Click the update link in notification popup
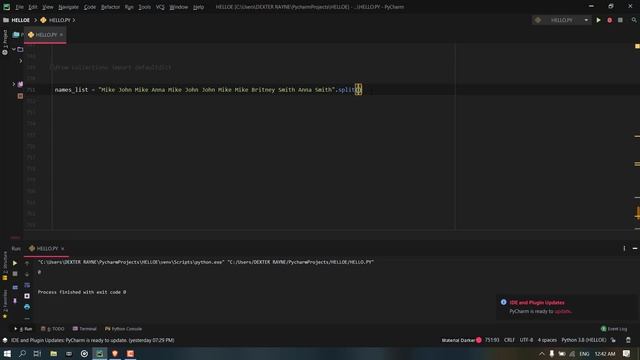 point(562,311)
